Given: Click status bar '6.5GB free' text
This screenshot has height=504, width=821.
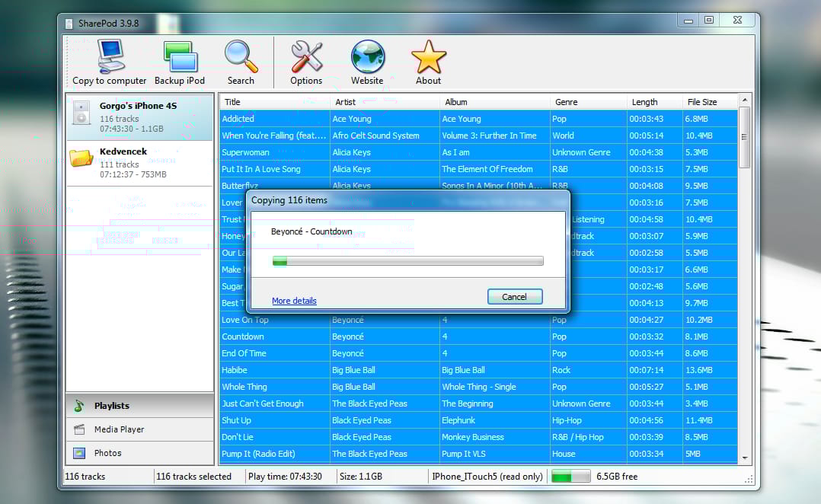Looking at the screenshot, I should (618, 477).
